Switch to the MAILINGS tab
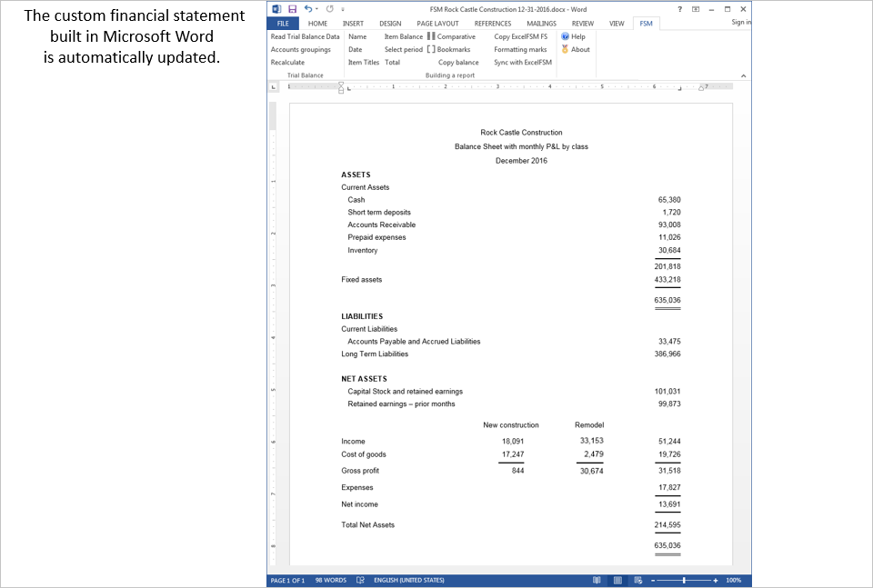The image size is (873, 588). [541, 24]
